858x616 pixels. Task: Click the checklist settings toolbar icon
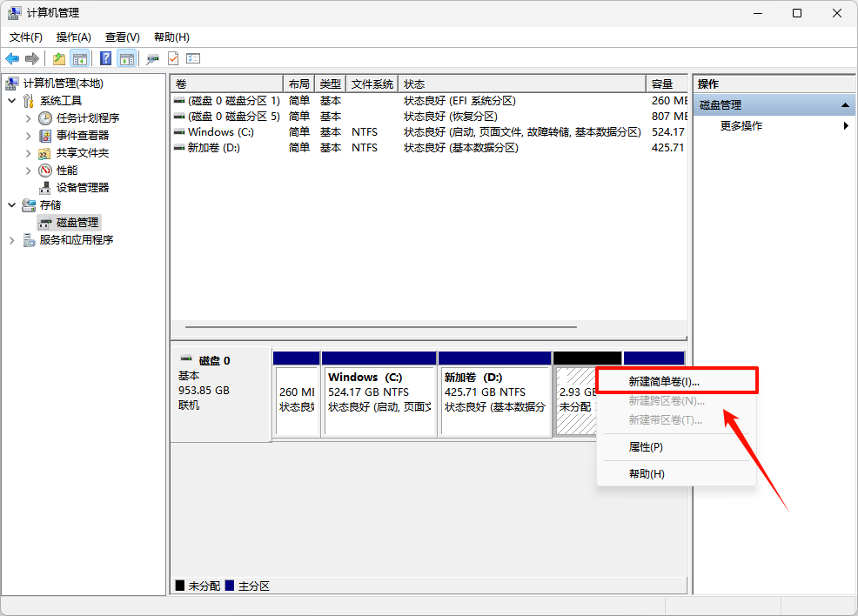pos(193,58)
